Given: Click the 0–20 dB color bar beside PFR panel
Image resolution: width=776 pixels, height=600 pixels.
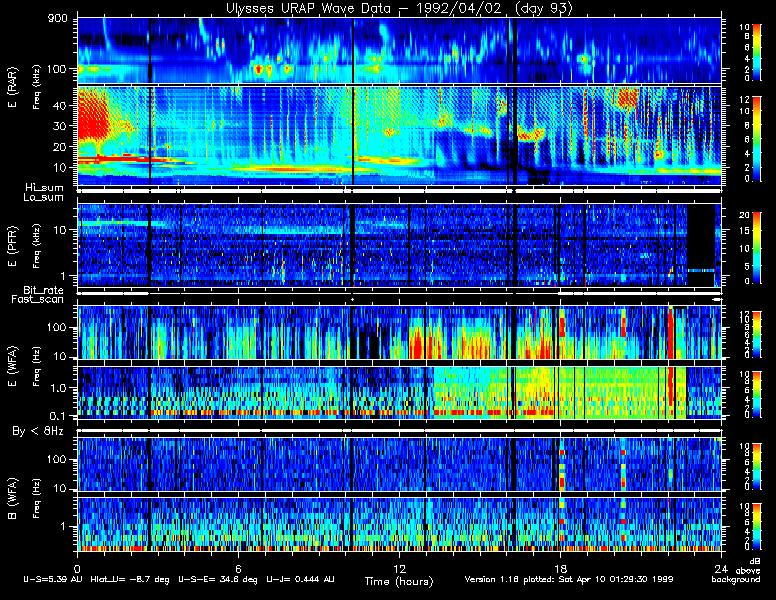Looking at the screenshot, I should pyautogui.click(x=757, y=247).
